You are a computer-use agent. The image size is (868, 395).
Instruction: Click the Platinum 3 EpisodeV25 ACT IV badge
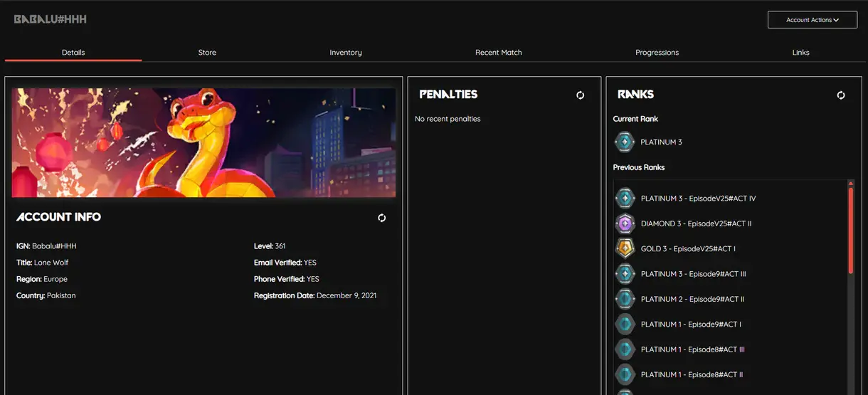point(625,198)
